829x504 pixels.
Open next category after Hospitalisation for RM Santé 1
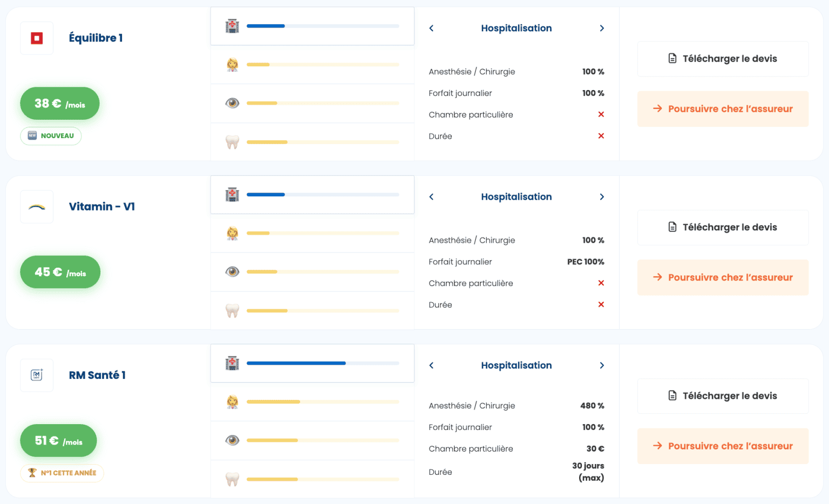(x=602, y=365)
